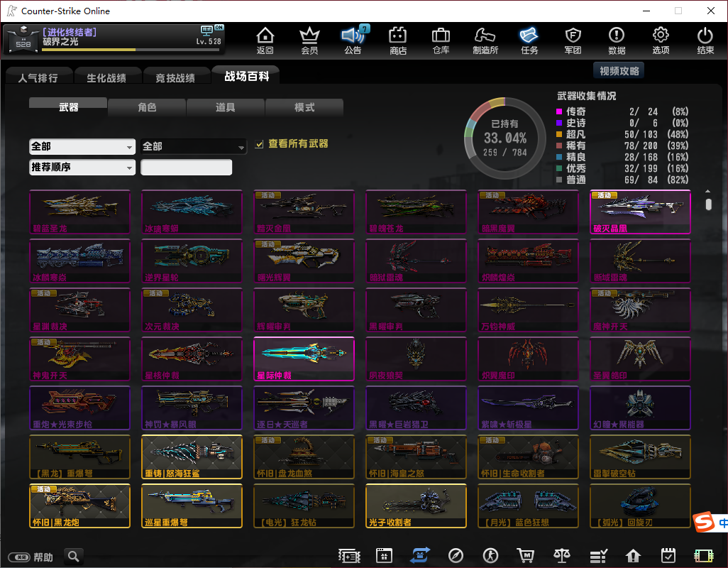Viewport: 728px width, 568px height.
Task: Open the 制造所 crafting icon
Action: pos(485,40)
